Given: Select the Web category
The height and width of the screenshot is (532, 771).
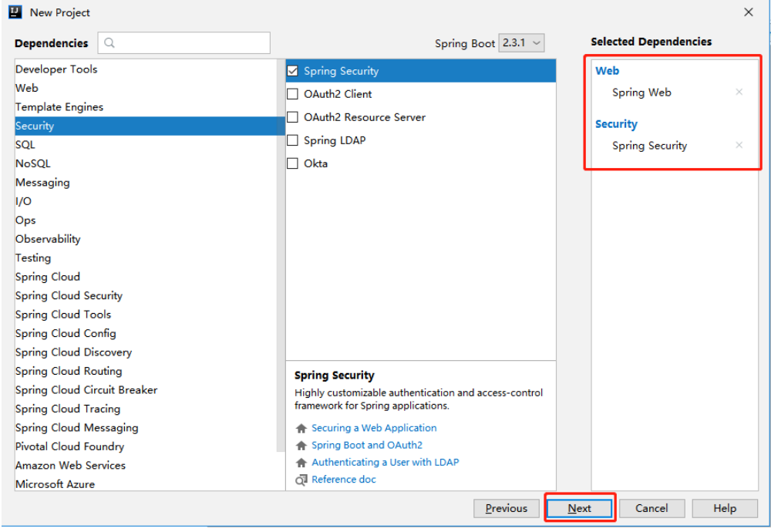Looking at the screenshot, I should tap(146, 88).
